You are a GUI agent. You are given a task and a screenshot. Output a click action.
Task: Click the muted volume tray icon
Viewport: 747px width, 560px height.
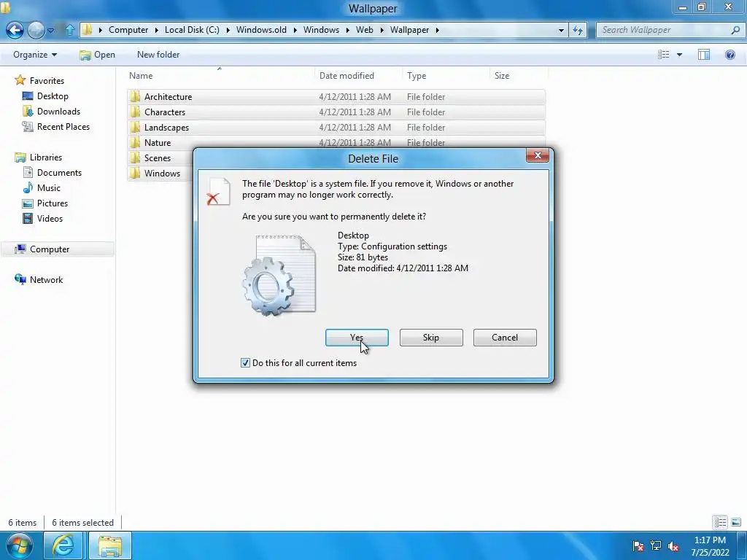[x=673, y=545]
